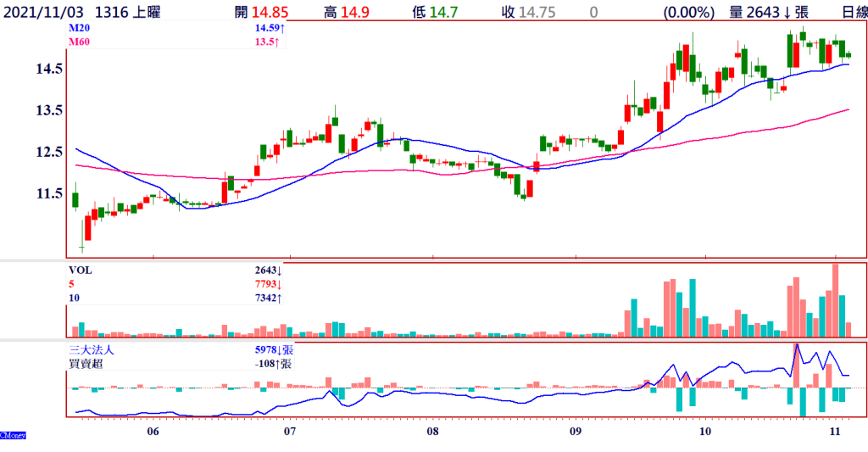Click the 買賣超 indicator label
Viewport: 868px width, 452px height.
85,363
